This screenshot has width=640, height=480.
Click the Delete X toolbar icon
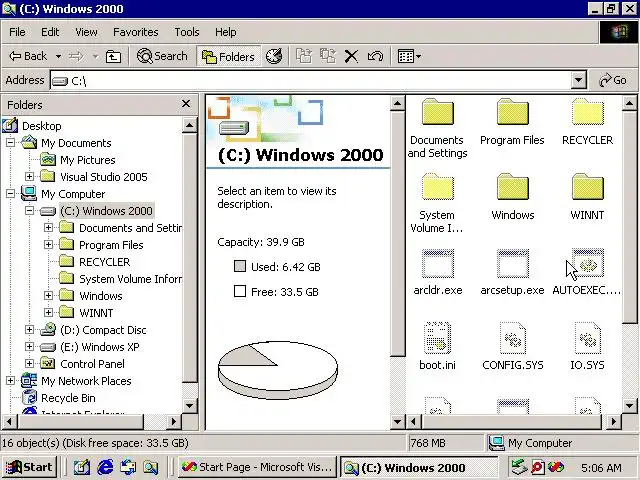point(351,56)
